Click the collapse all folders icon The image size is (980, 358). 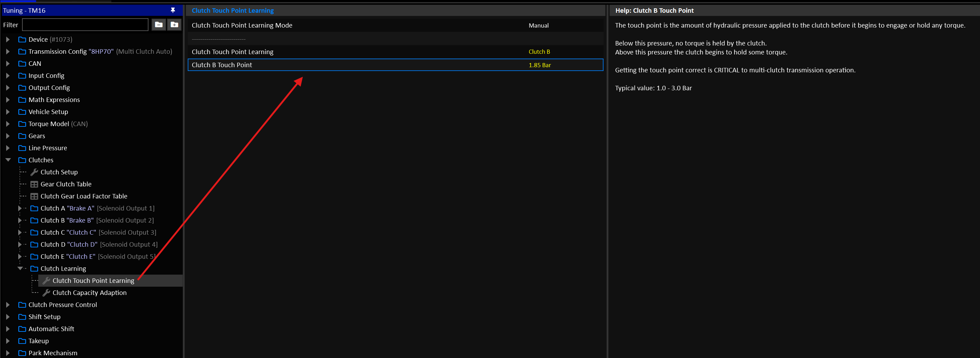tap(159, 25)
